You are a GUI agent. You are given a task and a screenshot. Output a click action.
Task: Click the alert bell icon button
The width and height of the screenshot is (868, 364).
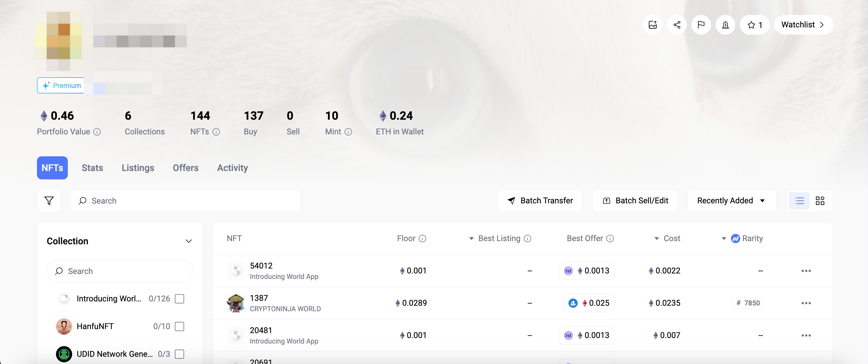pos(725,25)
